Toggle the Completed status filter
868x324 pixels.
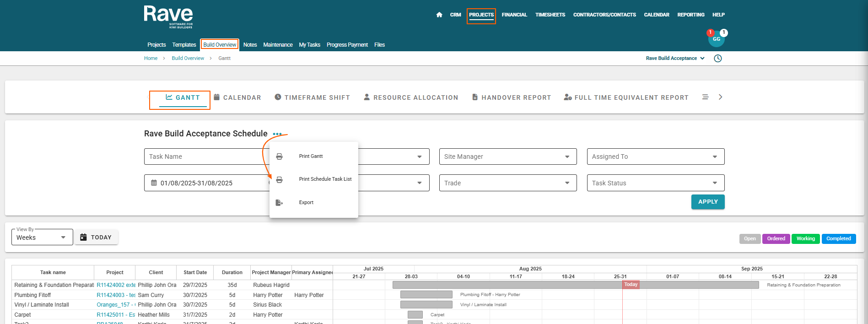[x=838, y=239]
